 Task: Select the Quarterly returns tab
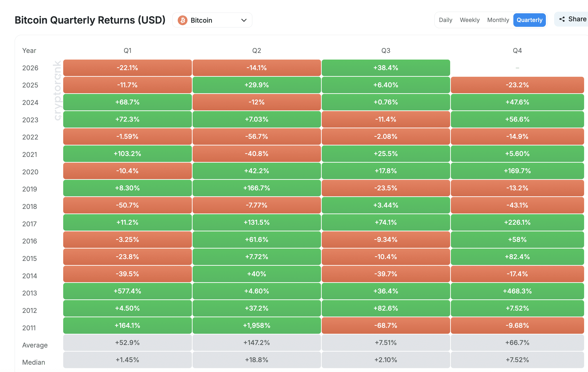pos(529,20)
